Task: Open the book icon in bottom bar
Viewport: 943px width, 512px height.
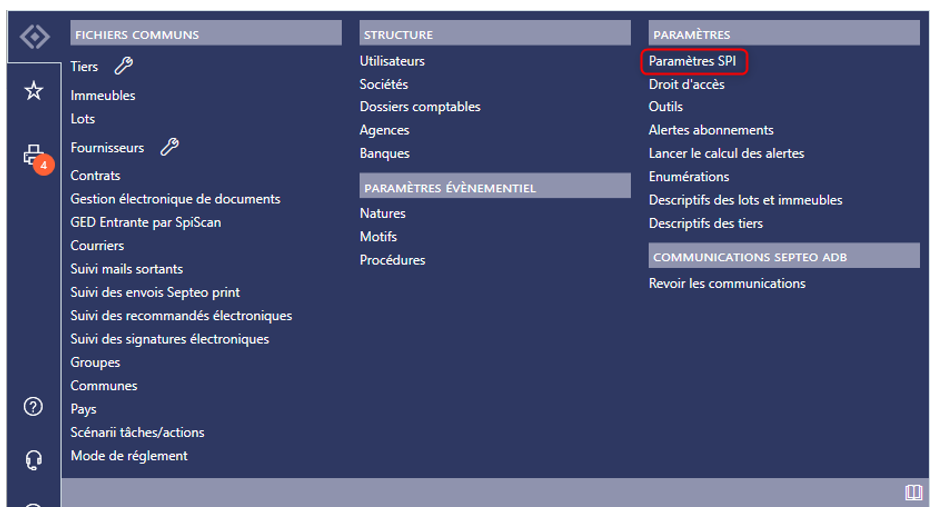Action: pos(912,492)
